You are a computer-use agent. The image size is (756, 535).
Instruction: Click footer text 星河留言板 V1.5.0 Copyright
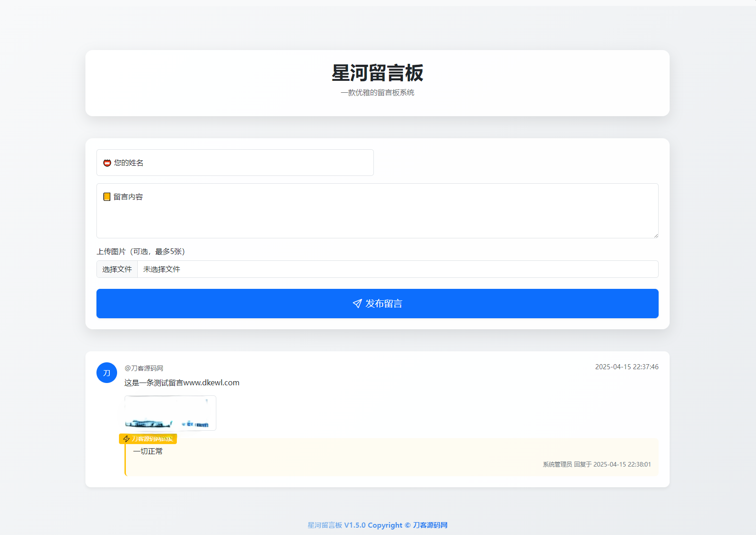355,525
